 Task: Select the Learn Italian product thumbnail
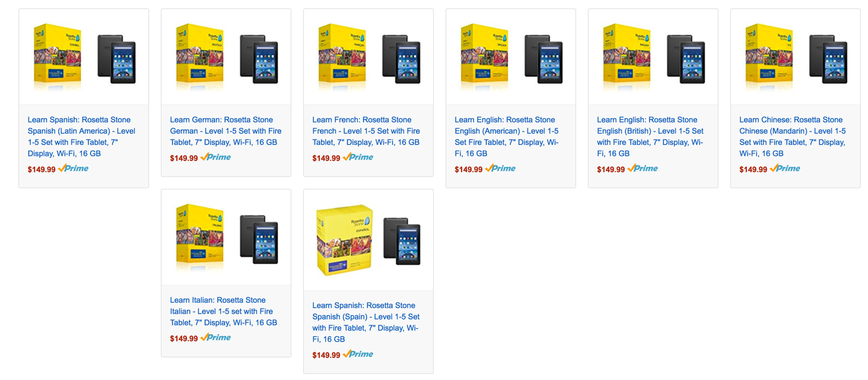pyautogui.click(x=226, y=237)
